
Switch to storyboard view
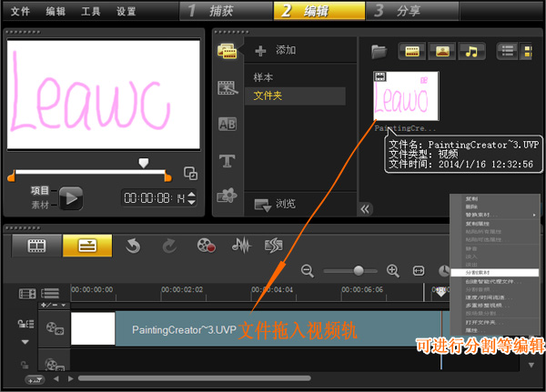pos(36,246)
